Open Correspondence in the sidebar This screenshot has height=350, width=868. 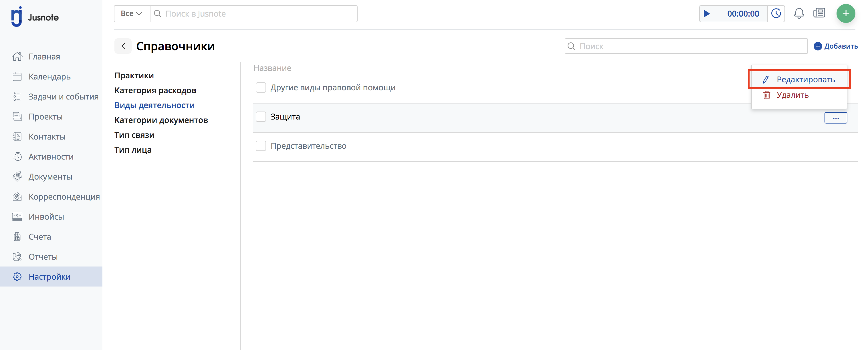click(x=64, y=197)
